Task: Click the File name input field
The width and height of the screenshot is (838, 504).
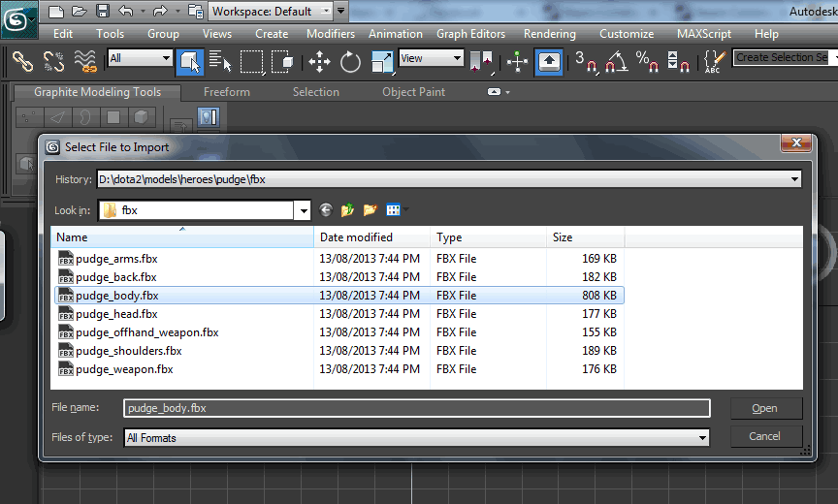Action: [x=417, y=408]
